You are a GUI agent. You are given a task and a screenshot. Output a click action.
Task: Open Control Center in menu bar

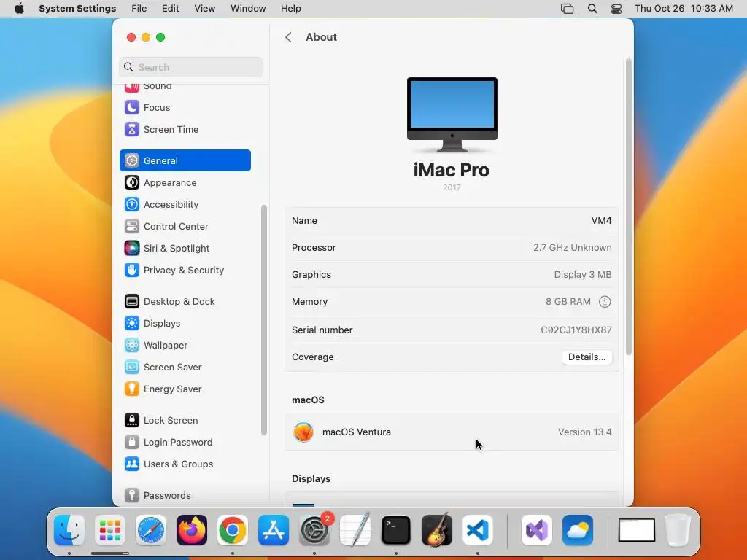(x=616, y=9)
